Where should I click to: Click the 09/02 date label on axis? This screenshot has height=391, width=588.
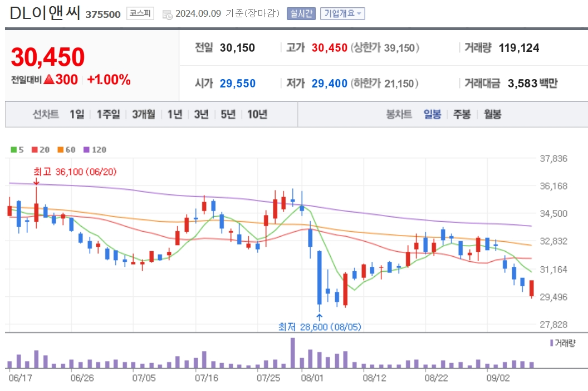pos(498,378)
